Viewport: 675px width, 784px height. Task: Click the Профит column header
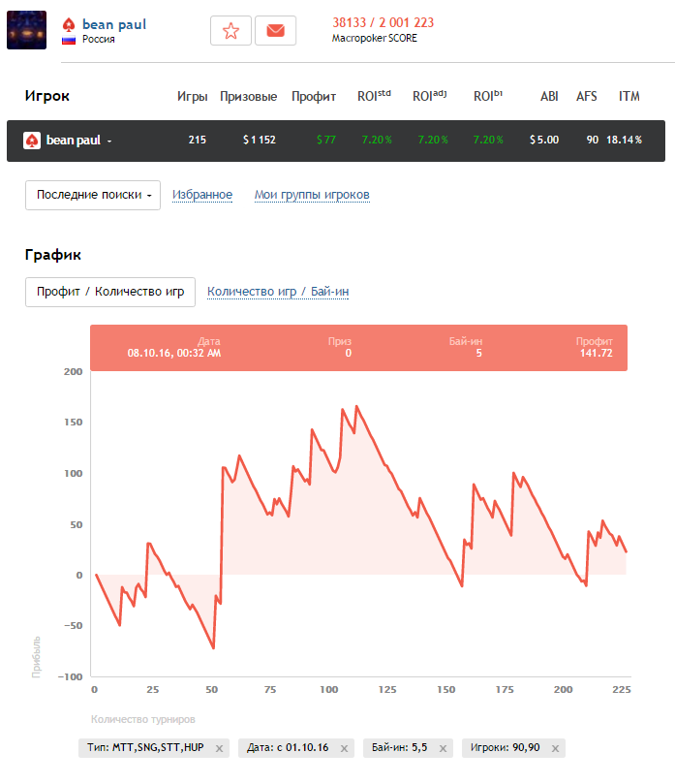[314, 97]
